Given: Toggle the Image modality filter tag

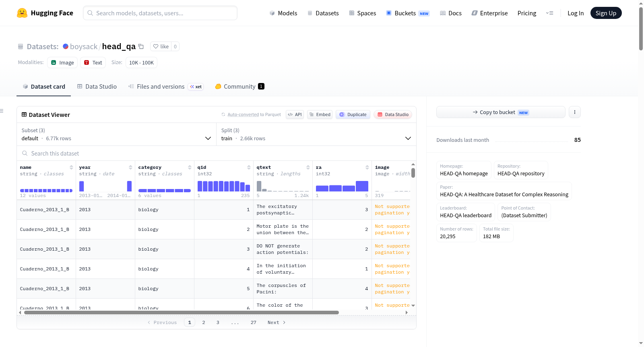Looking at the screenshot, I should point(62,62).
